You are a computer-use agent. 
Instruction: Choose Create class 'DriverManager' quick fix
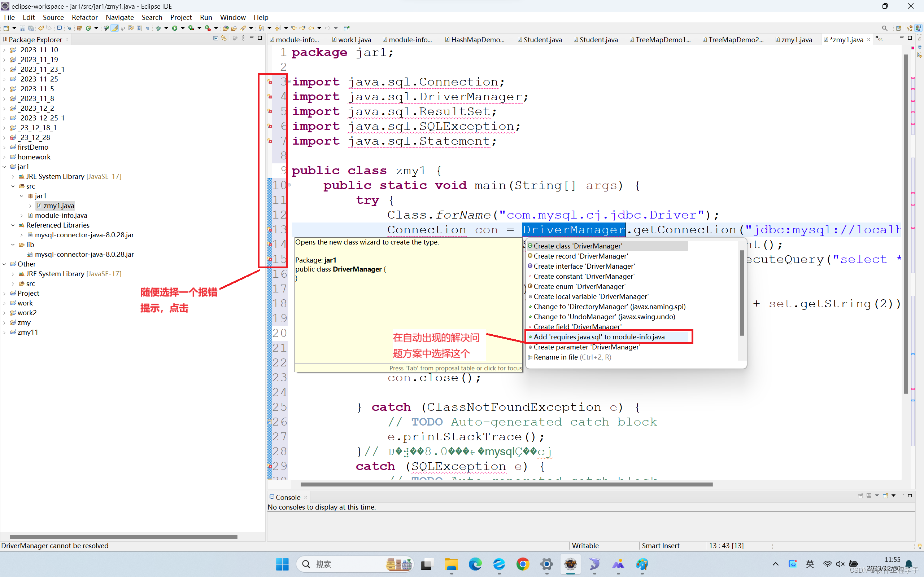[578, 246]
